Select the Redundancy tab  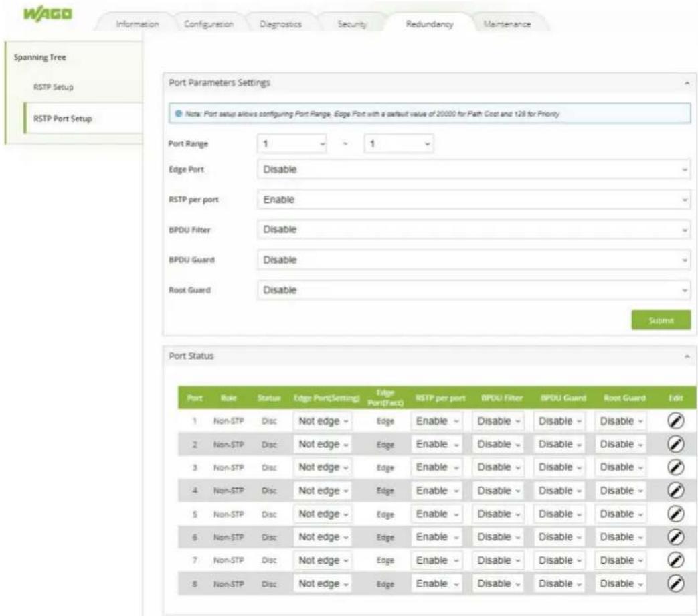point(430,24)
